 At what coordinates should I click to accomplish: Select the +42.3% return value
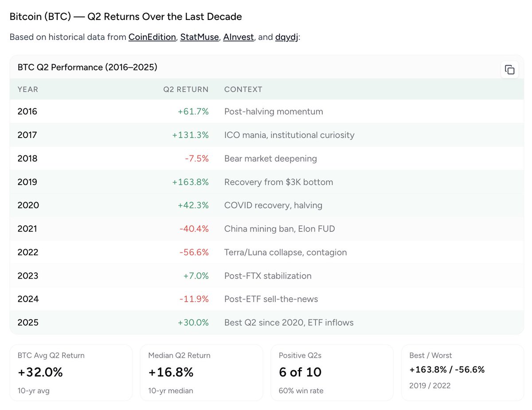(x=193, y=205)
